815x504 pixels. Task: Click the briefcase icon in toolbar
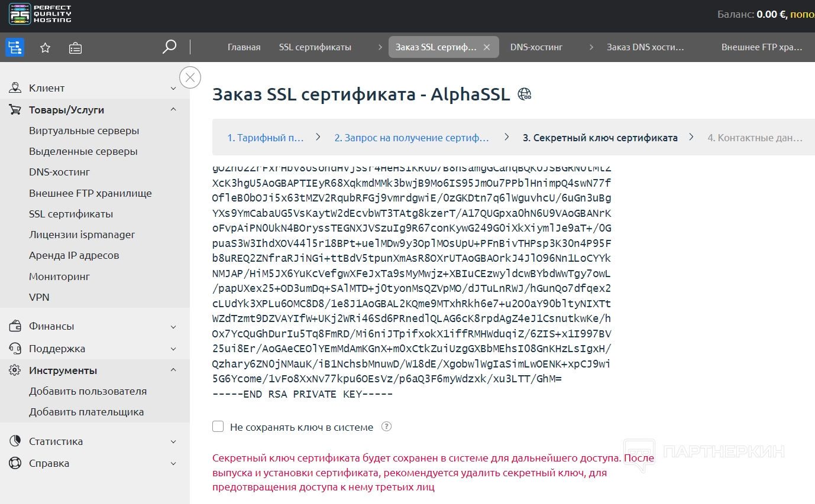coord(75,48)
